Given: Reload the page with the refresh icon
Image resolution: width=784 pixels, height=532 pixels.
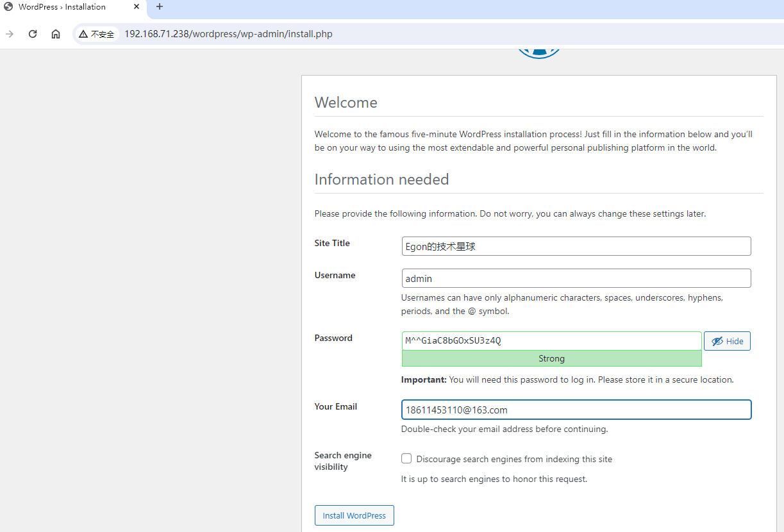Looking at the screenshot, I should tap(33, 34).
